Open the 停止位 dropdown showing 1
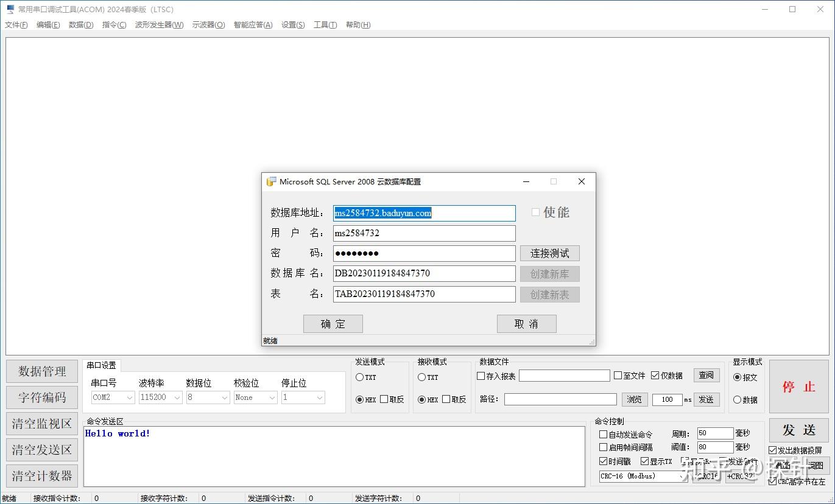The height and width of the screenshot is (504, 835). pyautogui.click(x=303, y=397)
